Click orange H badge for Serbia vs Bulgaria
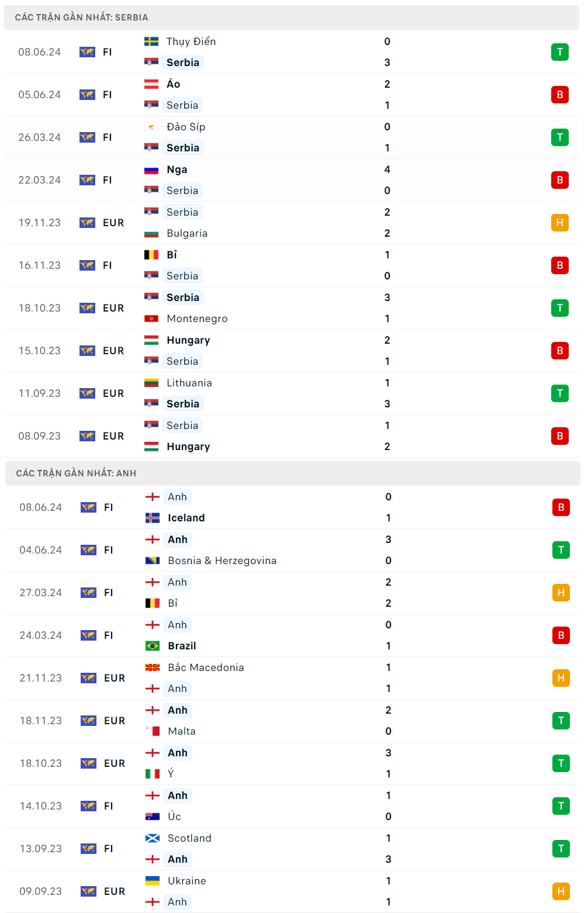The height and width of the screenshot is (913, 588). (x=560, y=223)
